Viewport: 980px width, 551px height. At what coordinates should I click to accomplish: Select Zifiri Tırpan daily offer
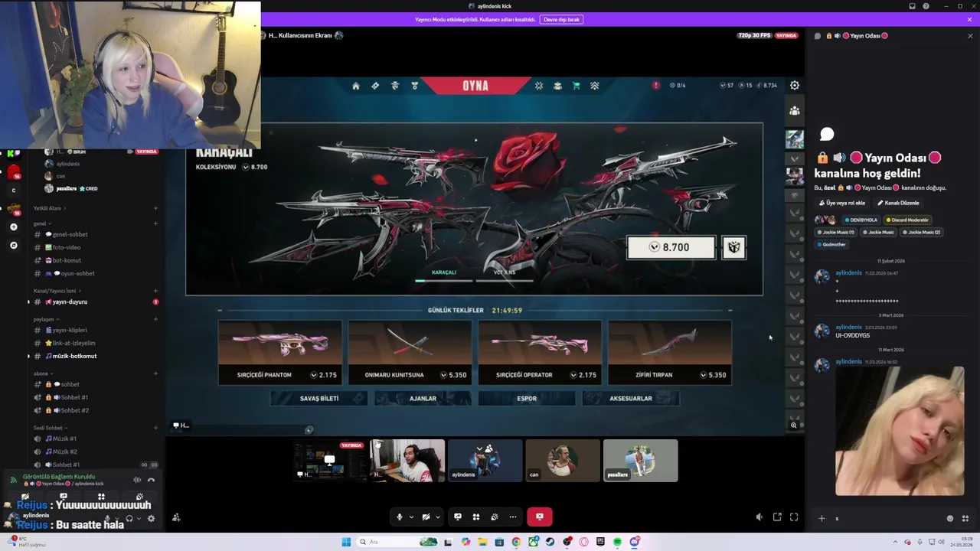670,352
